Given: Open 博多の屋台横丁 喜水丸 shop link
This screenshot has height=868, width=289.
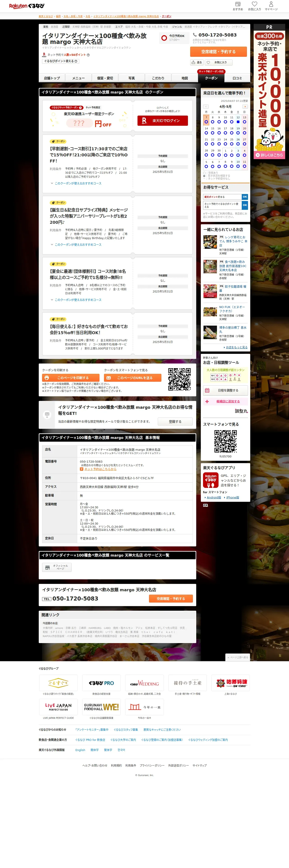Looking at the screenshot, I should (233, 329).
